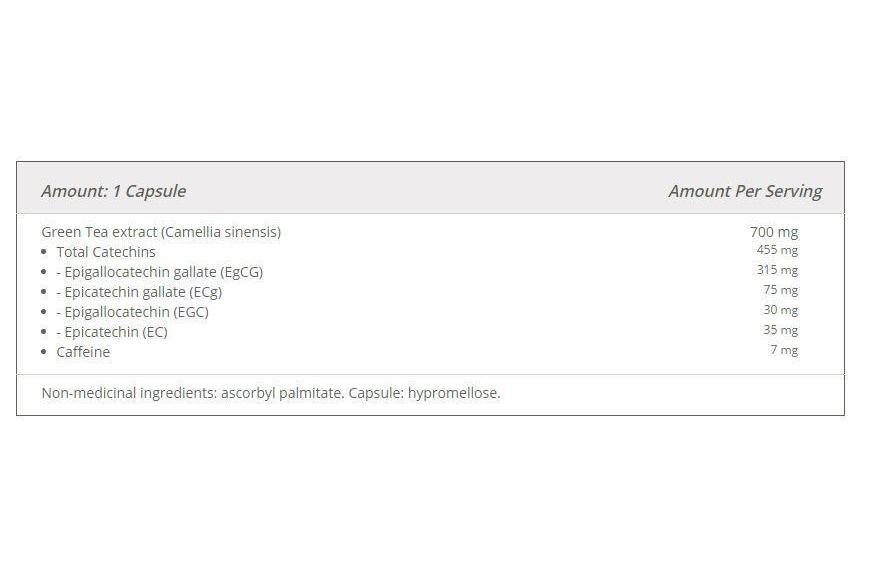This screenshot has width=869, height=580.
Task: Click the 30 mg amount
Action: (x=780, y=310)
